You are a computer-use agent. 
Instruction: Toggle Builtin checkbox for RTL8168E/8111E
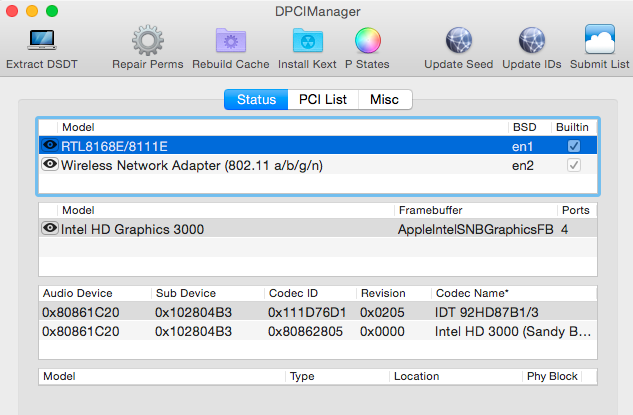pos(573,146)
